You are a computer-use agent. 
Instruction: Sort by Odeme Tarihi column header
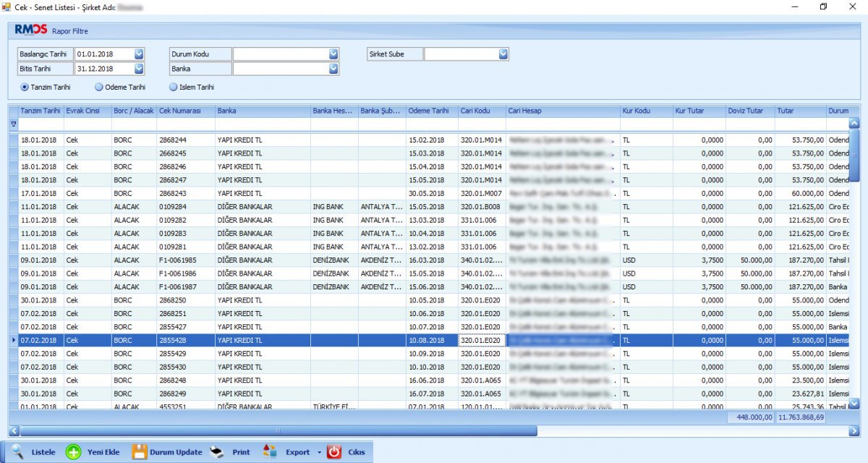(432, 111)
